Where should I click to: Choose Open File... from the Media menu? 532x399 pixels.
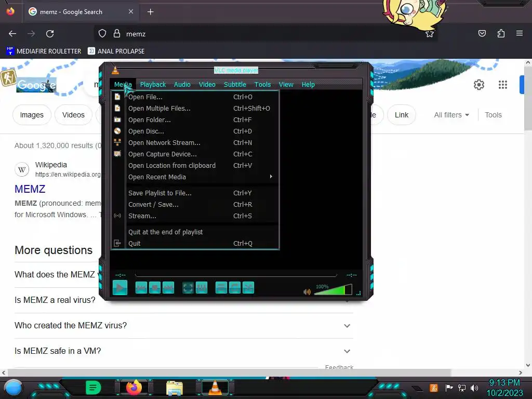point(203,97)
